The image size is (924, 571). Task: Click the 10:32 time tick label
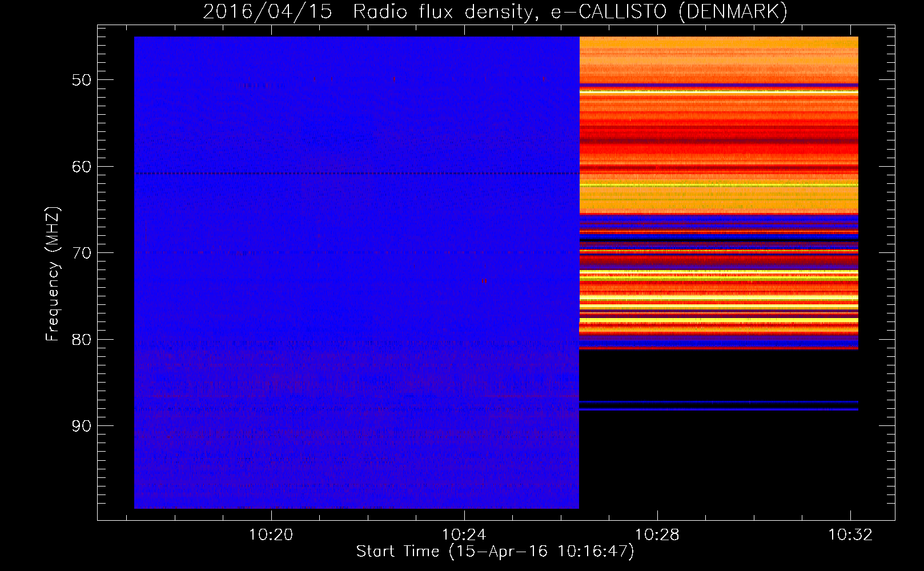850,534
